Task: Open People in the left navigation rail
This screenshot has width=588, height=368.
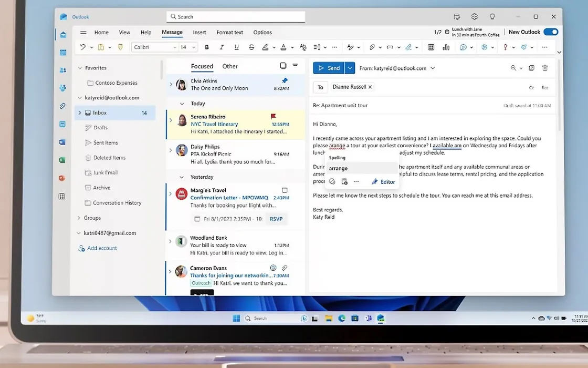Action: [63, 70]
